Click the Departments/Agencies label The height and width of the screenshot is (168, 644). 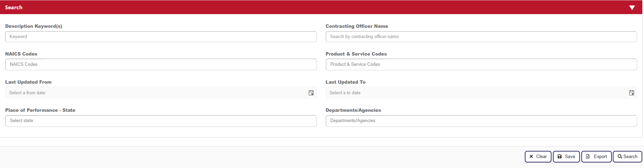coord(353,110)
